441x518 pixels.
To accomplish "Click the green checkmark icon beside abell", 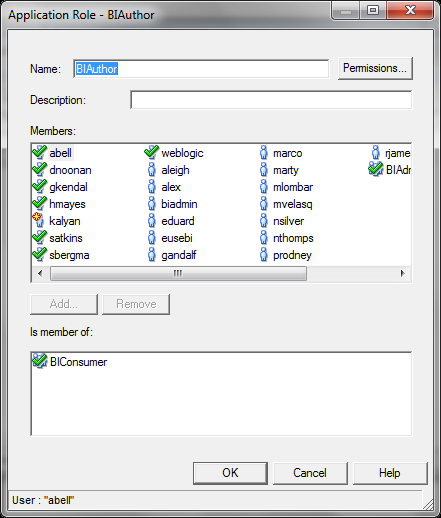I will click(39, 152).
